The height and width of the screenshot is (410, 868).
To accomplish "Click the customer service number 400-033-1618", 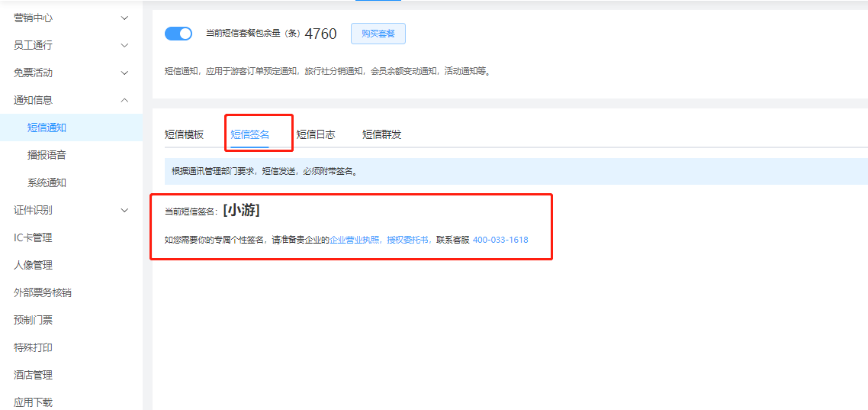I will (500, 240).
